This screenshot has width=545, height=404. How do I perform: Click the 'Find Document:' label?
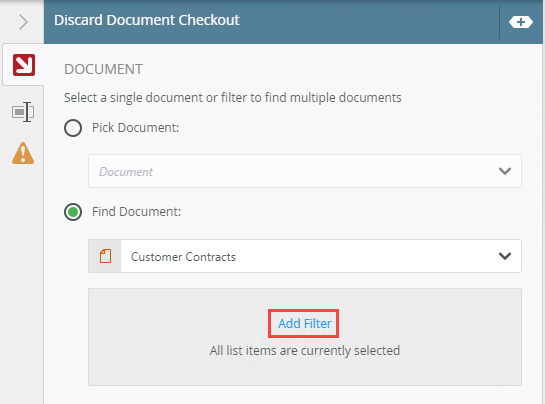(x=136, y=212)
